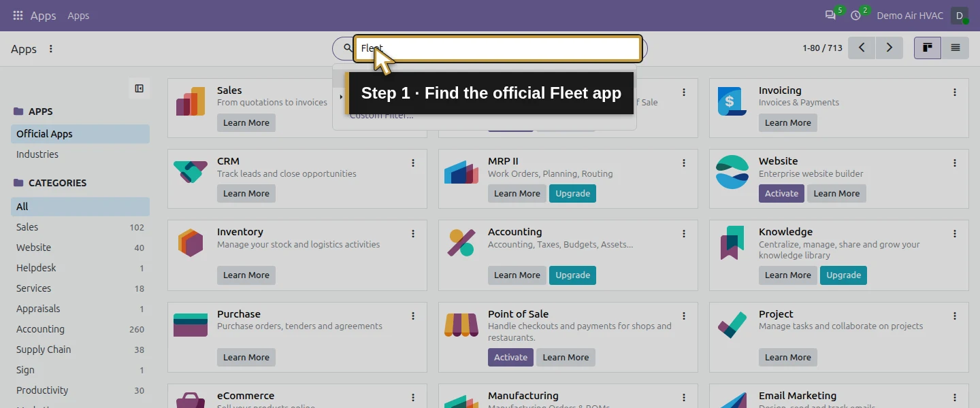Click the Purchase app icon
The image size is (980, 408).
[191, 325]
